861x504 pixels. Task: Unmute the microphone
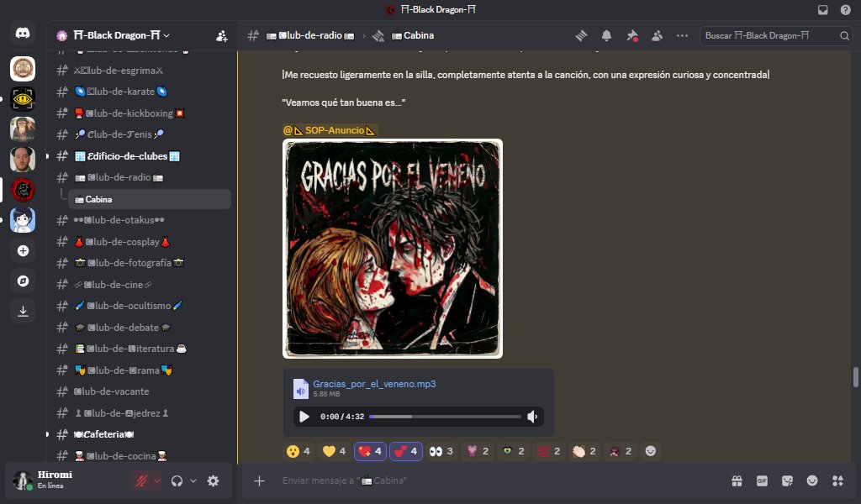pyautogui.click(x=141, y=481)
